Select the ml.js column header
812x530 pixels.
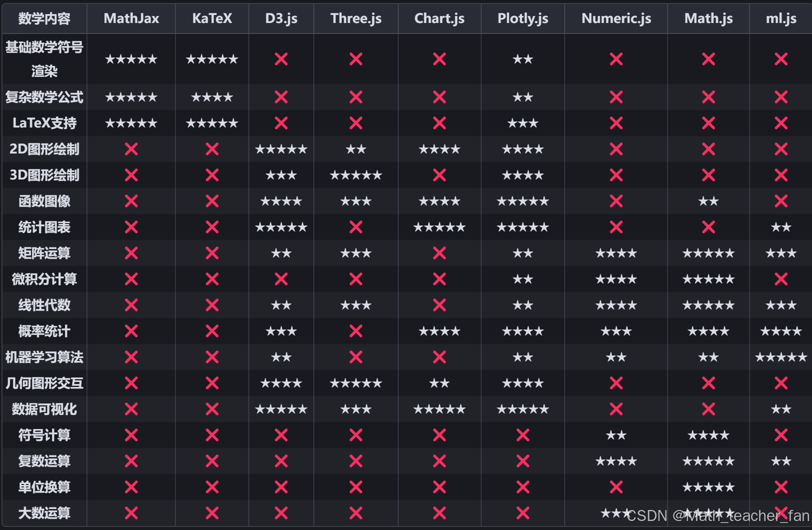tap(781, 18)
